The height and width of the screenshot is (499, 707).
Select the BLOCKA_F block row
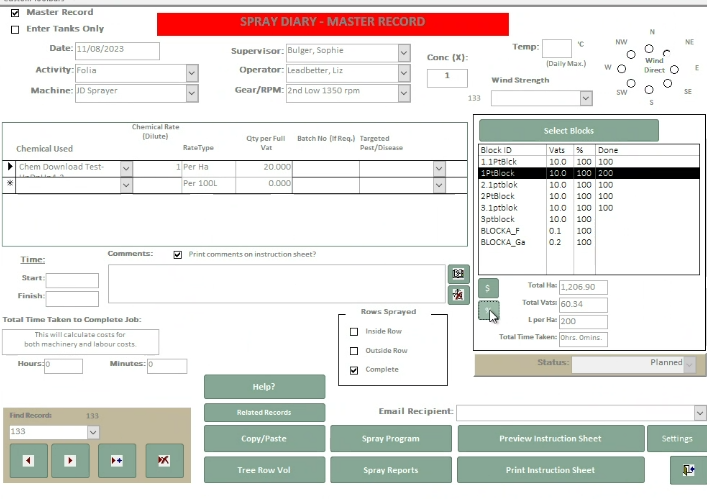click(x=589, y=231)
